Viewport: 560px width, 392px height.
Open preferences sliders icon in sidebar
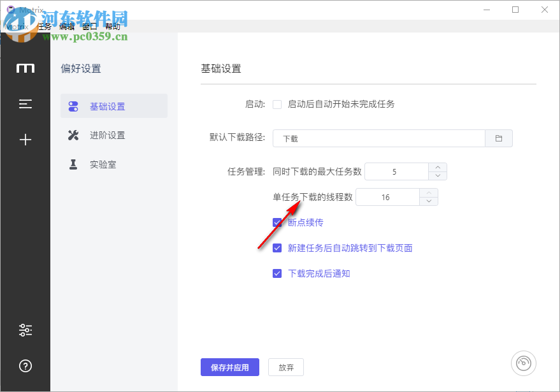click(x=25, y=330)
